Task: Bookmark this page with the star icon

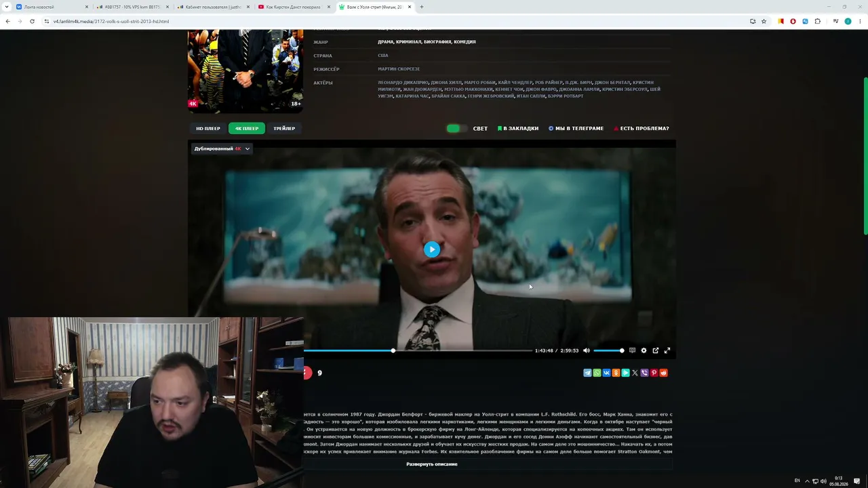Action: point(764,21)
